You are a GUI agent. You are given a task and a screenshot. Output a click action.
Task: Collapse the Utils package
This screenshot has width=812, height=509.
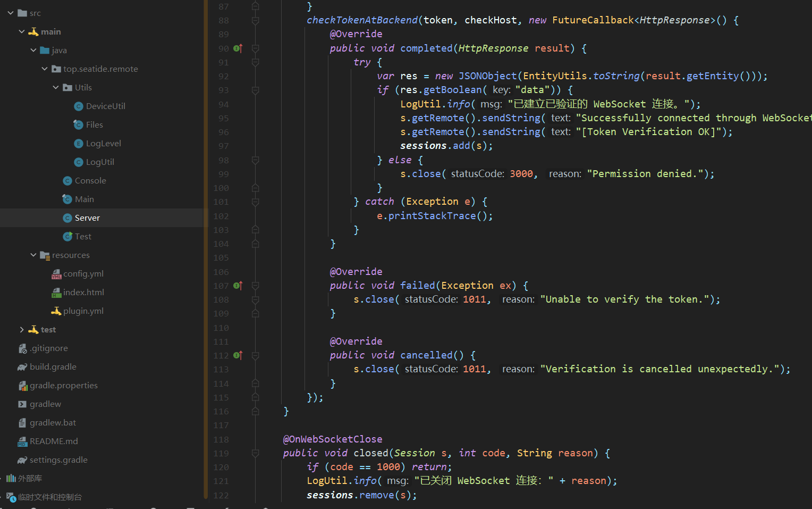point(55,87)
